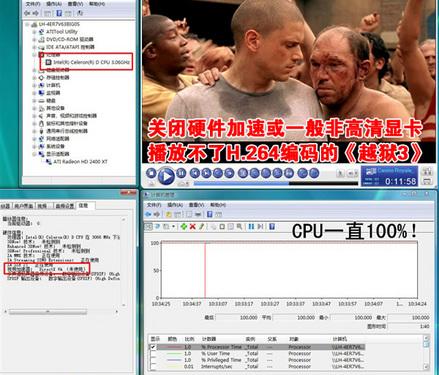This screenshot has height=375, width=439.
Task: Click the 计数器 column header
Action: point(209,339)
